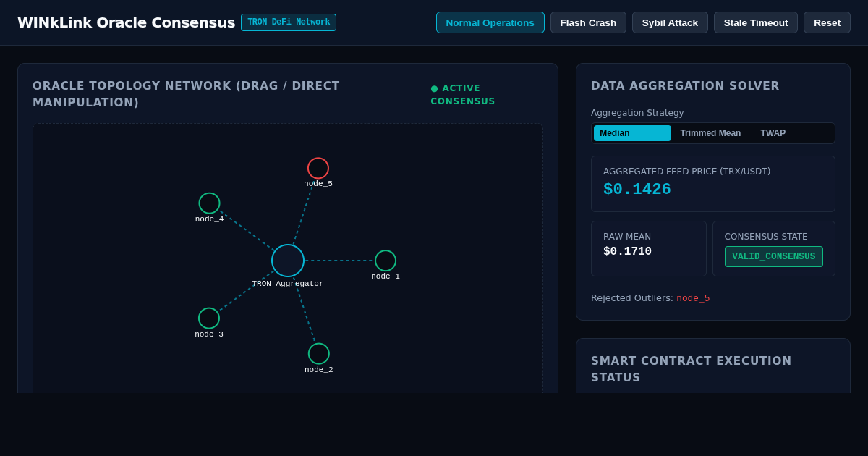Run the Sybil Attack scenario
868x456 pixels.
[x=670, y=22]
